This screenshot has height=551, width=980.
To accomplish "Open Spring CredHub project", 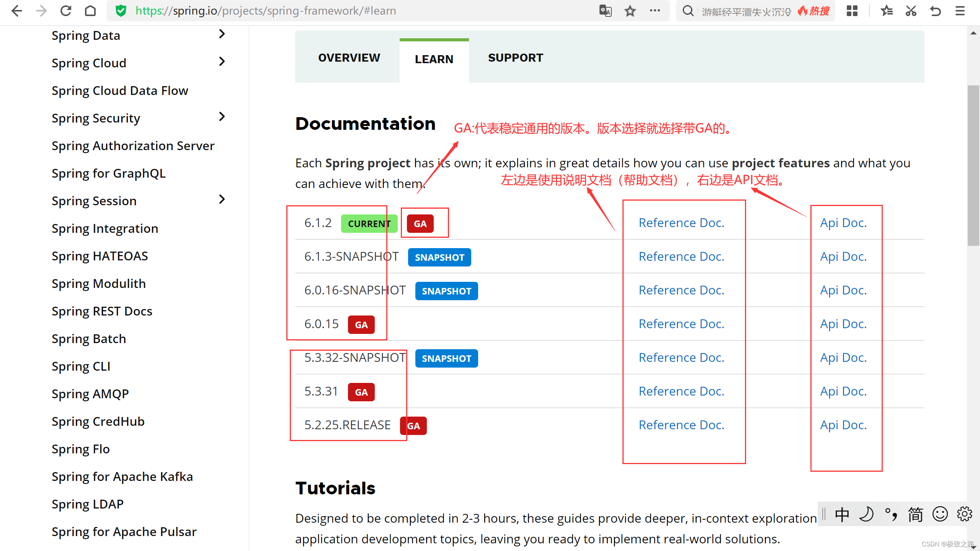I will tap(98, 422).
